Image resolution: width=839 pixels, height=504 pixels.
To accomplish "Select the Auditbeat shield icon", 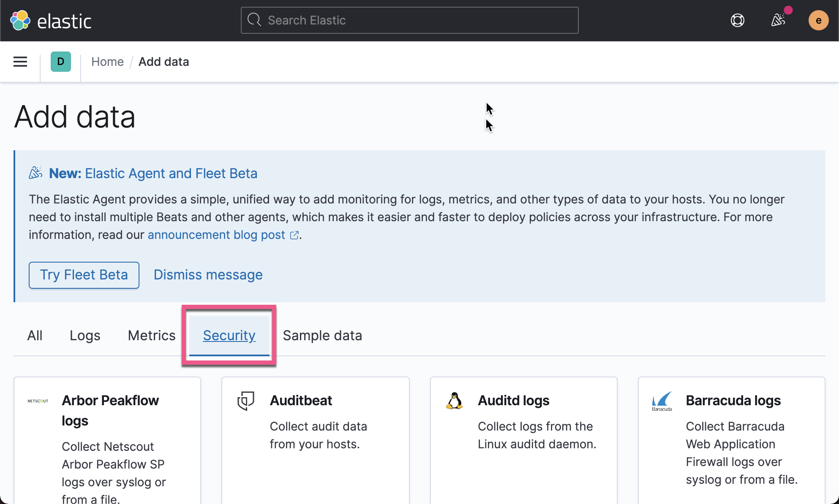I will (245, 401).
